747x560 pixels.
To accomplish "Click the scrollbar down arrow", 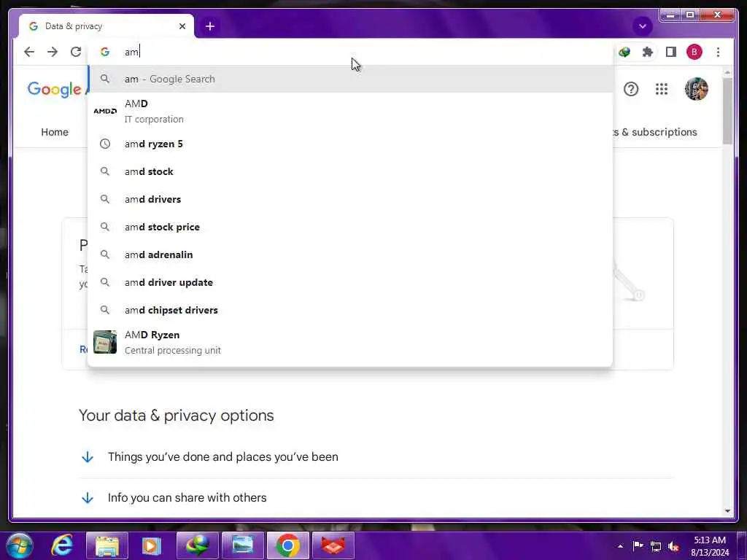I will point(727,511).
